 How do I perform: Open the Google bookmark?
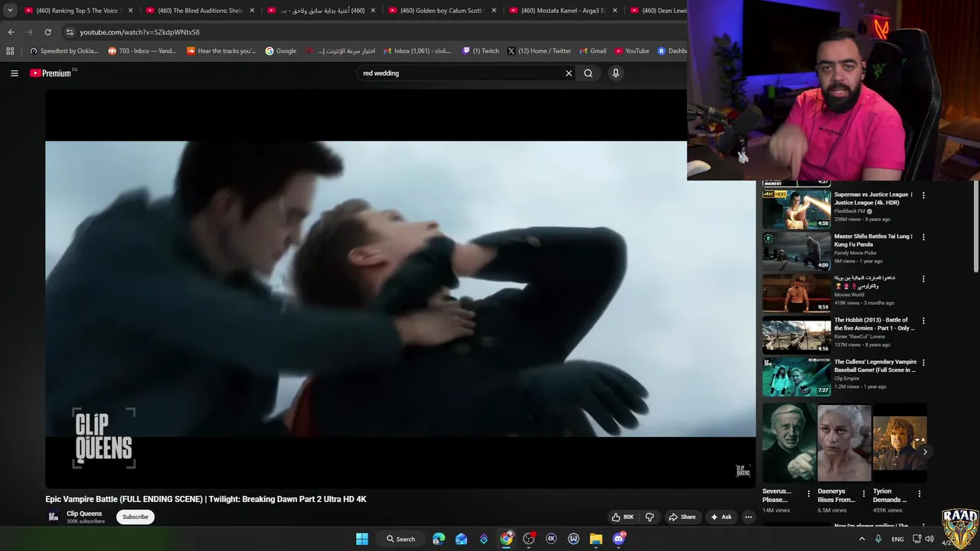(281, 51)
